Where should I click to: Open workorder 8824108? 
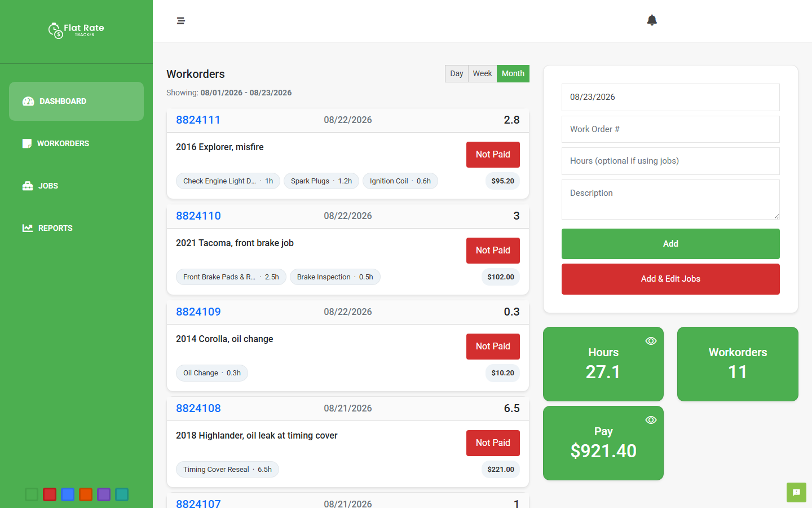click(x=198, y=408)
